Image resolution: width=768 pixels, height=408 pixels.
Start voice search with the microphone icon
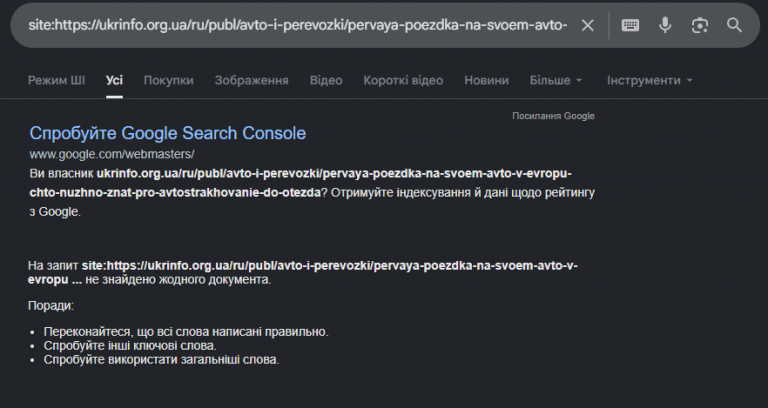pos(665,25)
